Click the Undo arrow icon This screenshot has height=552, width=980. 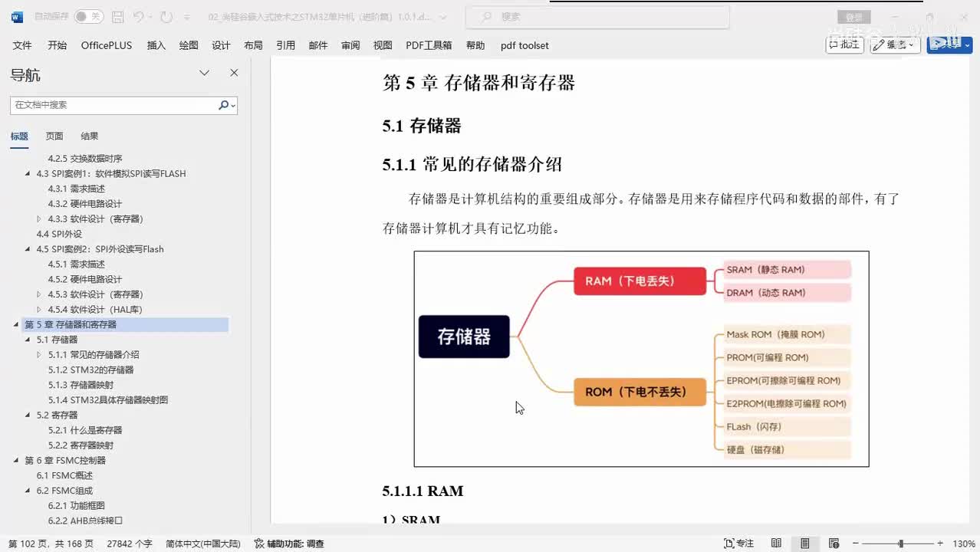pyautogui.click(x=138, y=16)
